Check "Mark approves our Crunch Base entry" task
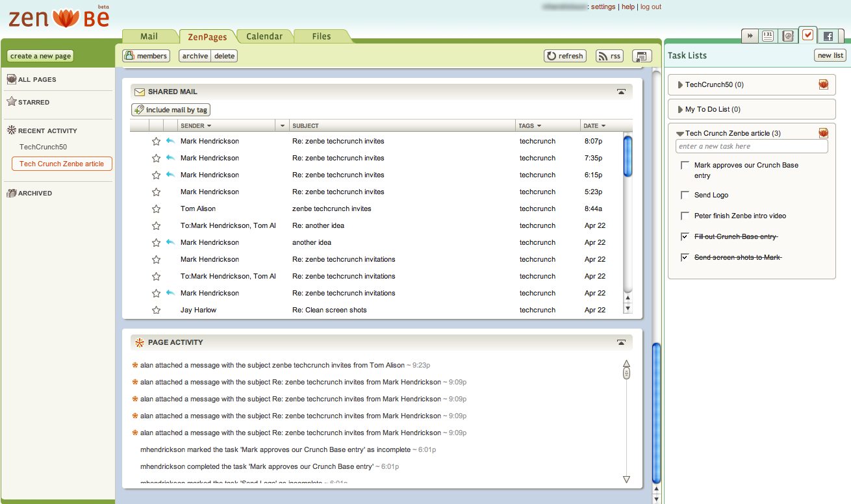Viewport: 851px width, 504px height. click(685, 166)
